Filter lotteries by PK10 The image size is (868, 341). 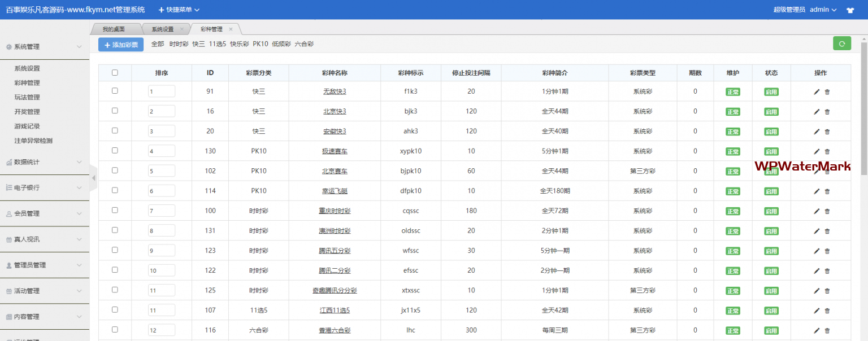261,44
